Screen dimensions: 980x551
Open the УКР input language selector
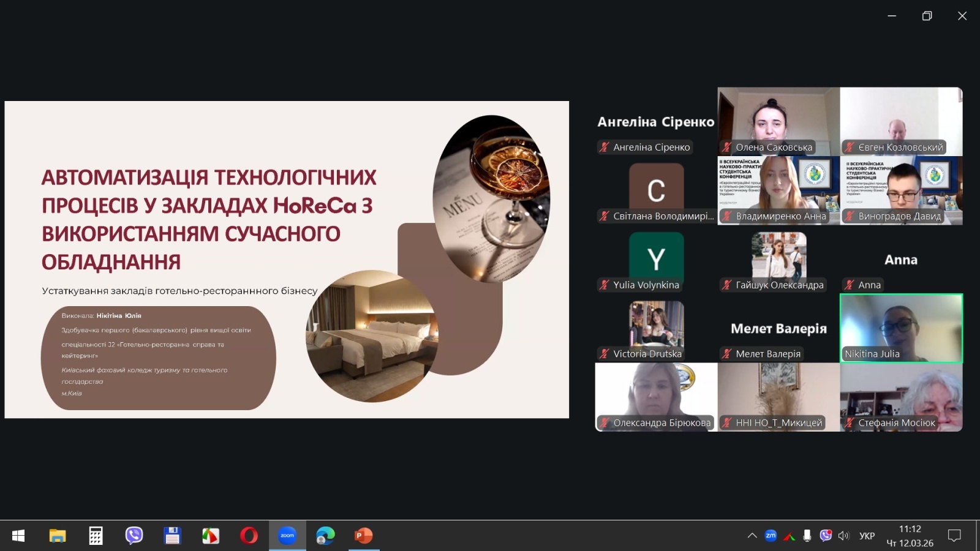867,536
